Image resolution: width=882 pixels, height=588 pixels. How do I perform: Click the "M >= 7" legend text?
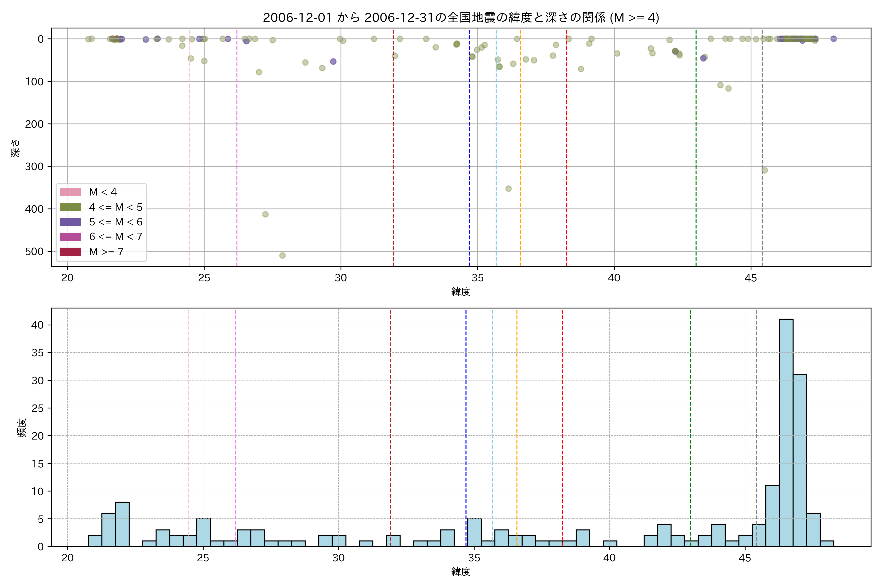[106, 252]
